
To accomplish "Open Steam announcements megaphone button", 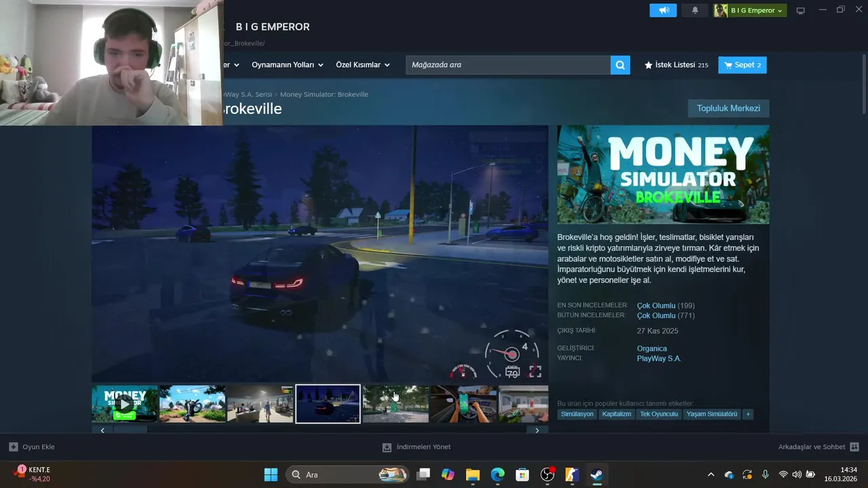I will pyautogui.click(x=663, y=10).
